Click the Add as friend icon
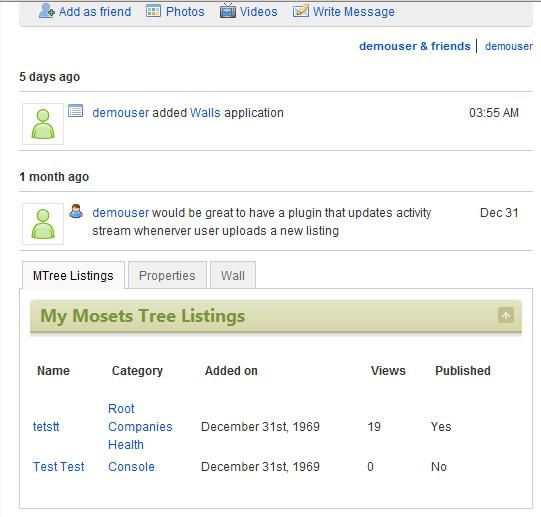 click(x=47, y=11)
